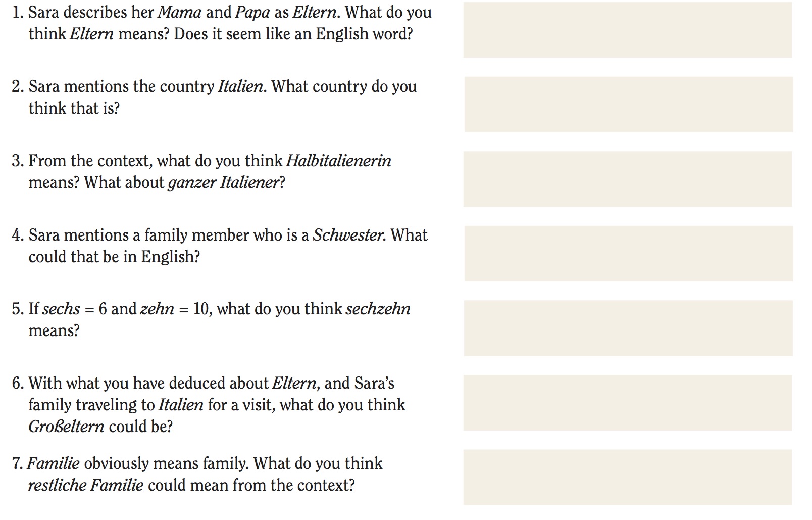
Task: Click the answer box for question 1 about Eltern
Action: click(628, 30)
